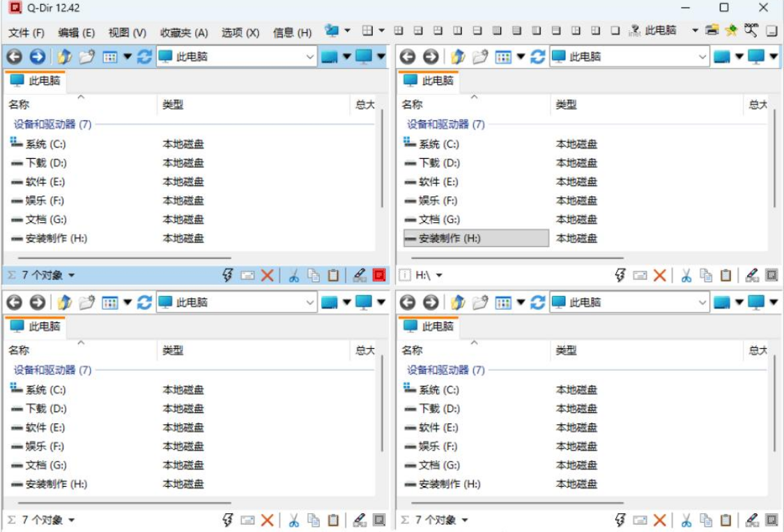Click the monitor icon in the bottom-right address bar
Screen dimensions: 784x532
(757, 302)
